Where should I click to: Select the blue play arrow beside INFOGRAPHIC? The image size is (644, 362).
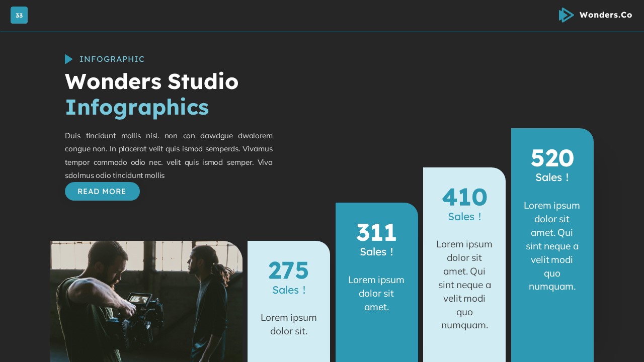click(x=69, y=59)
